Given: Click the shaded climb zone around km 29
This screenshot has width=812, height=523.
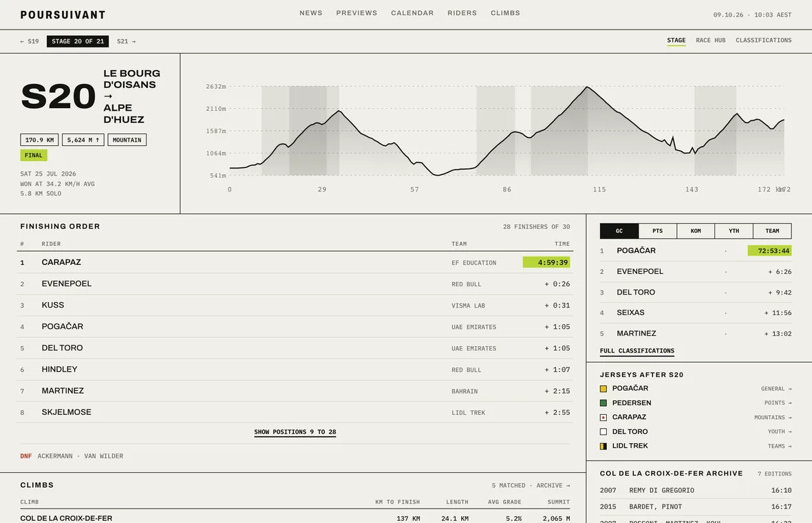Looking at the screenshot, I should pos(308,131).
